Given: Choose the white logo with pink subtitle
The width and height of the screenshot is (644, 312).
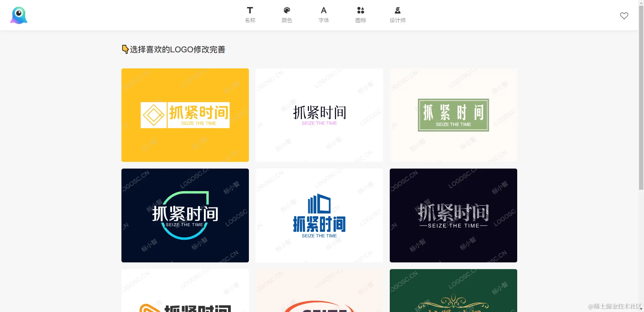Looking at the screenshot, I should pos(319,115).
